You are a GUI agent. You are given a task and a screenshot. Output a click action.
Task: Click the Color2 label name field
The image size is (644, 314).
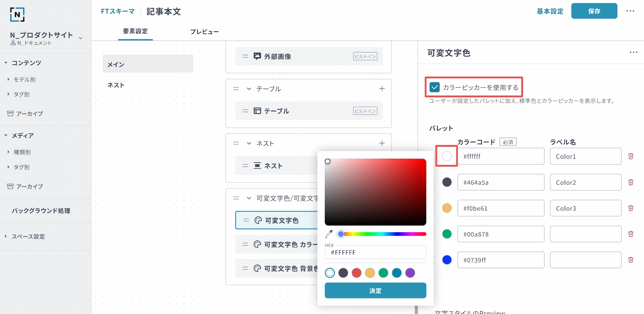pos(585,183)
